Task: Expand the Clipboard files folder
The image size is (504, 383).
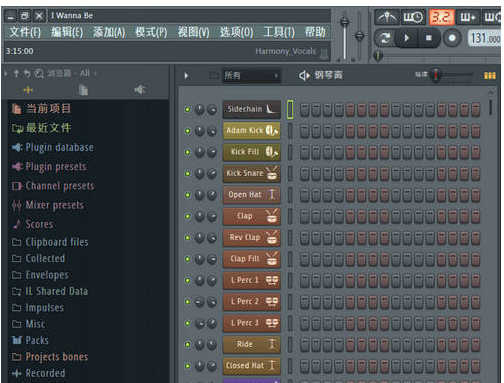Action: tap(50, 242)
